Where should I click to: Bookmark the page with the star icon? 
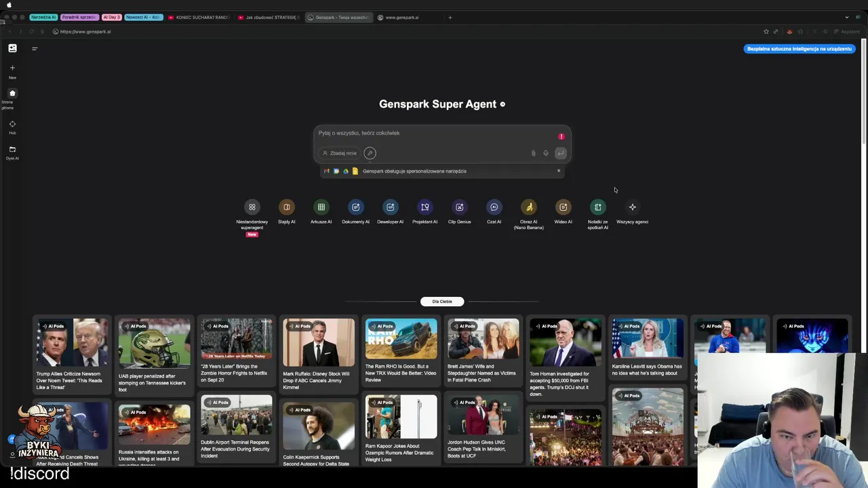(x=766, y=32)
